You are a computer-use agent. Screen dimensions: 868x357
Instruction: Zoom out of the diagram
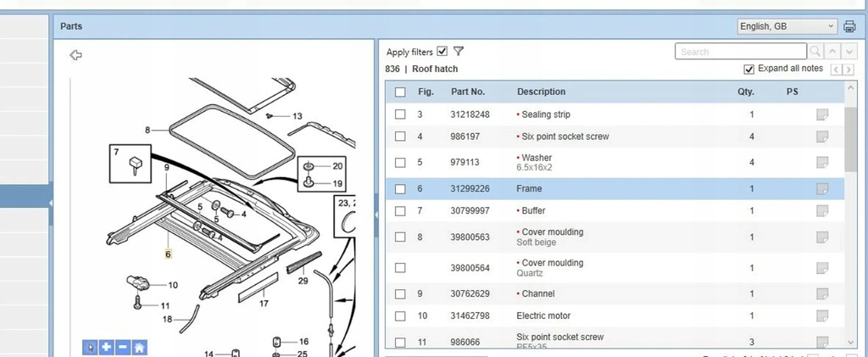click(x=123, y=348)
